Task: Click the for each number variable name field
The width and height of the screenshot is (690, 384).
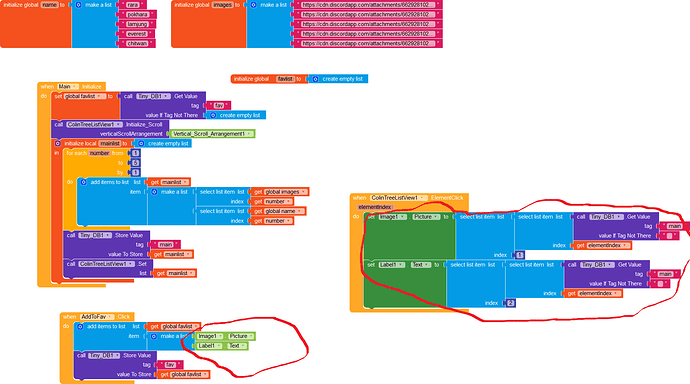Action: tap(99, 153)
